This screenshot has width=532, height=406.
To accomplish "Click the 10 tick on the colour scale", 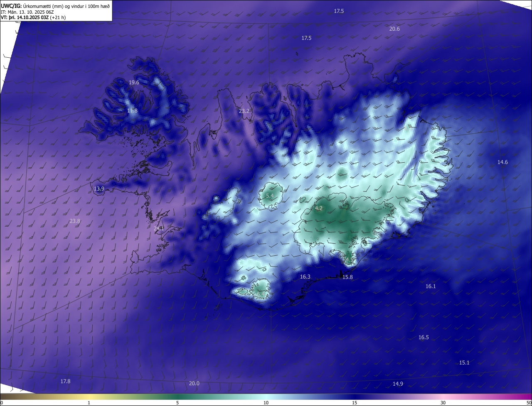I will (x=266, y=403).
